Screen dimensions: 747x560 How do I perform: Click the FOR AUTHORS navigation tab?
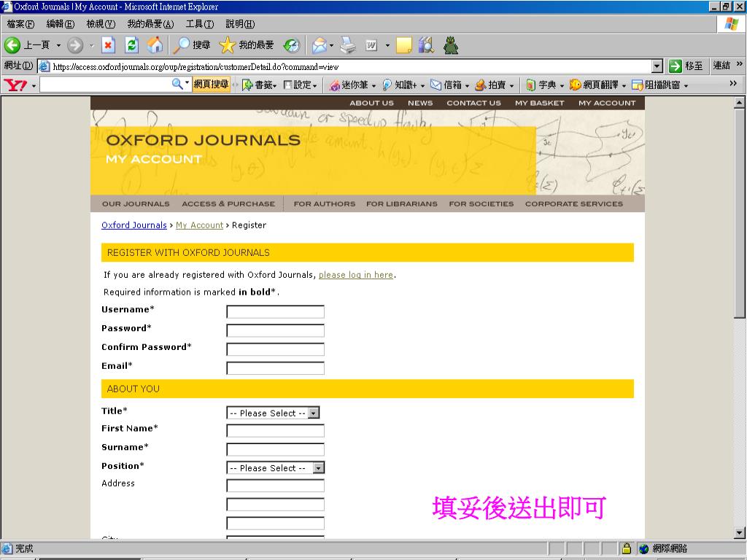point(325,204)
